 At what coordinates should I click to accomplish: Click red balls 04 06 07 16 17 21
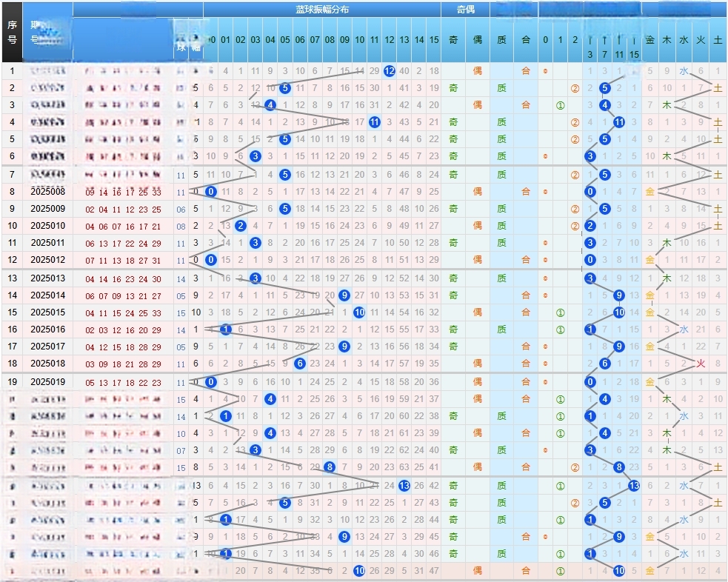(x=123, y=227)
